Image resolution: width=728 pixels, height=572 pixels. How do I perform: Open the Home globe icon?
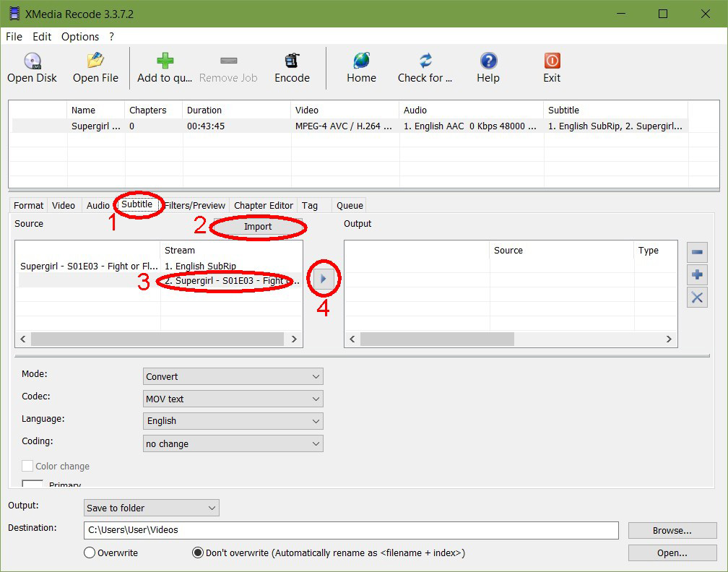tap(361, 61)
